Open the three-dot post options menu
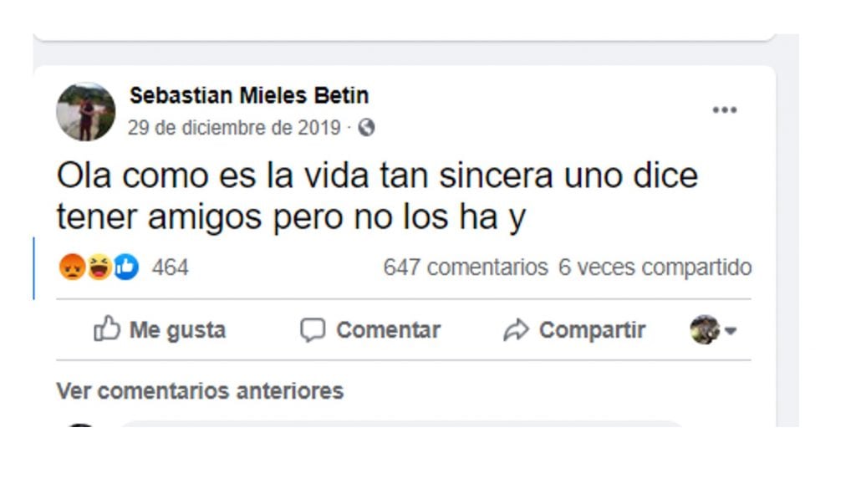This screenshot has width=856, height=504. click(x=724, y=110)
